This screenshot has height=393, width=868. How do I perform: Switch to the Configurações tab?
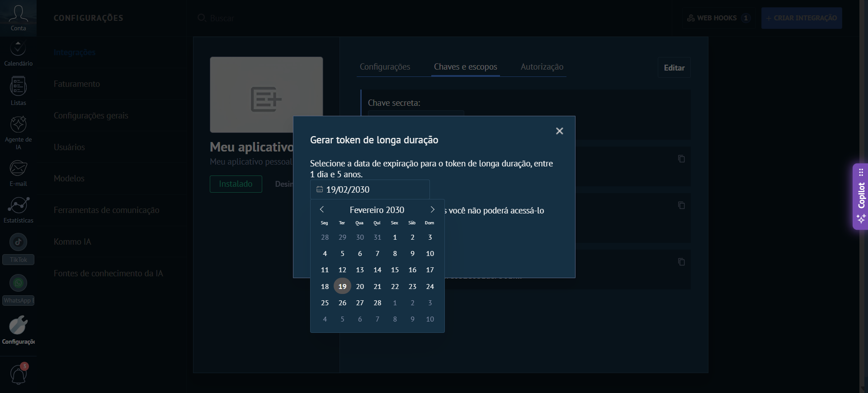tap(385, 67)
